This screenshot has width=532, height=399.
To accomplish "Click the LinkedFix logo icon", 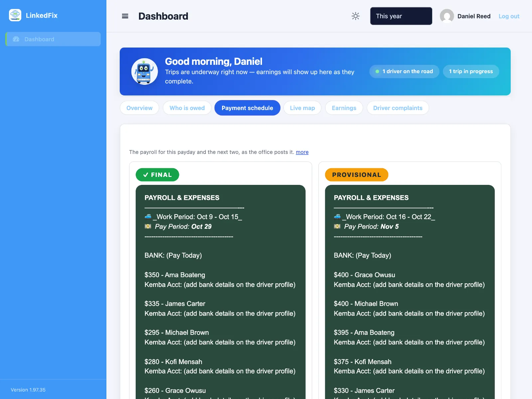I will click(15, 15).
